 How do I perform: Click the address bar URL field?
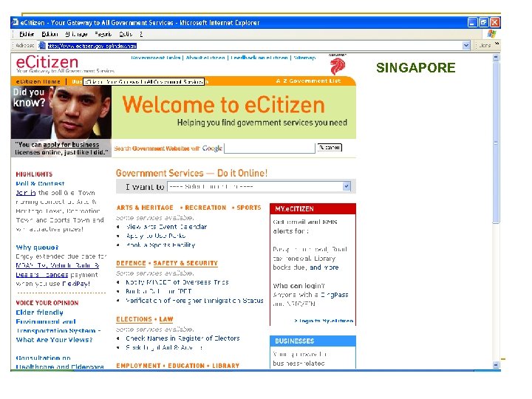tap(254, 46)
